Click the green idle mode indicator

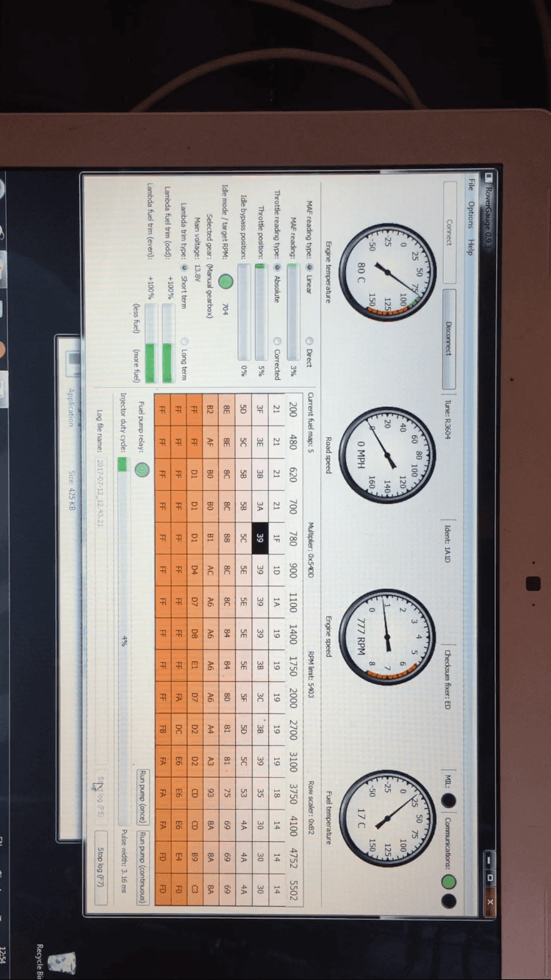[226, 280]
